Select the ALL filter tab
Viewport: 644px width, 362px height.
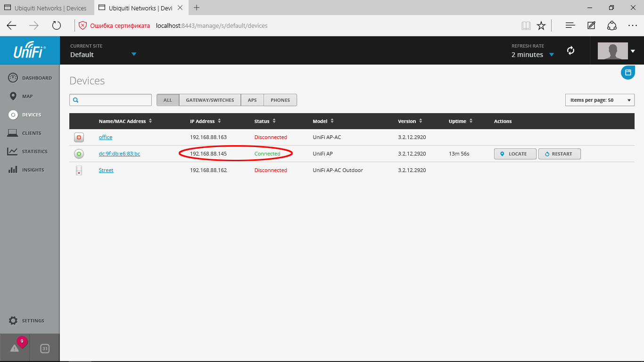coord(168,100)
